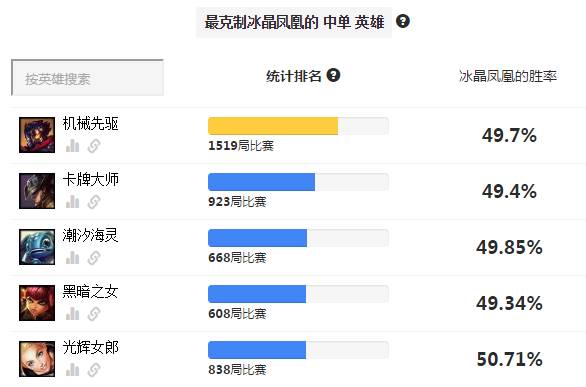Viewport: 586px width, 387px height.
Task: Sort by 冰晶凤凰的胜率 column header
Action: [x=508, y=76]
